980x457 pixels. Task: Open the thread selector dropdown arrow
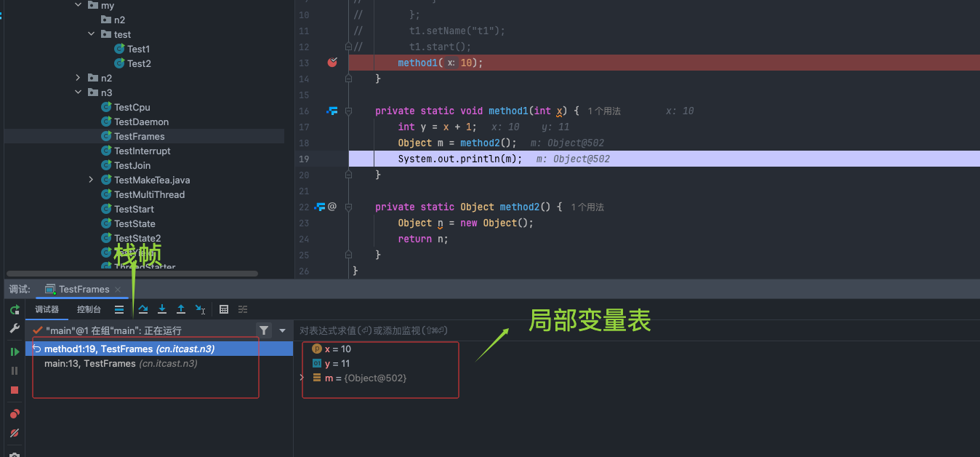point(283,330)
